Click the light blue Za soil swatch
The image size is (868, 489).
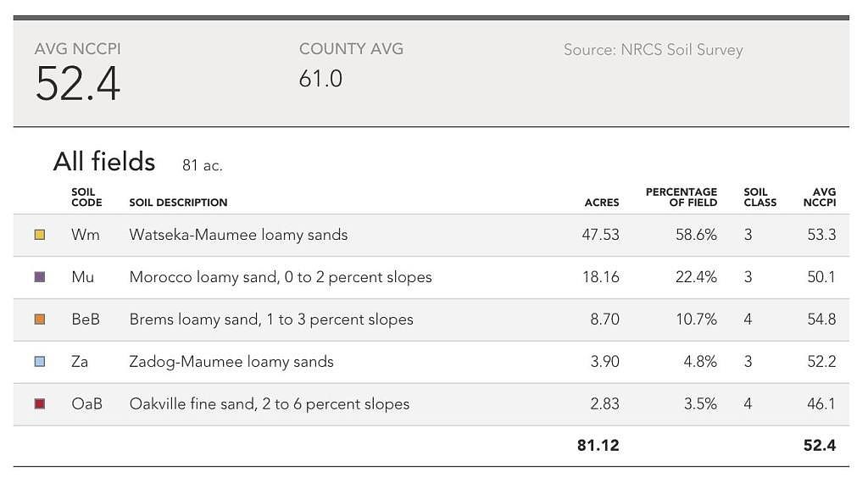pos(40,362)
